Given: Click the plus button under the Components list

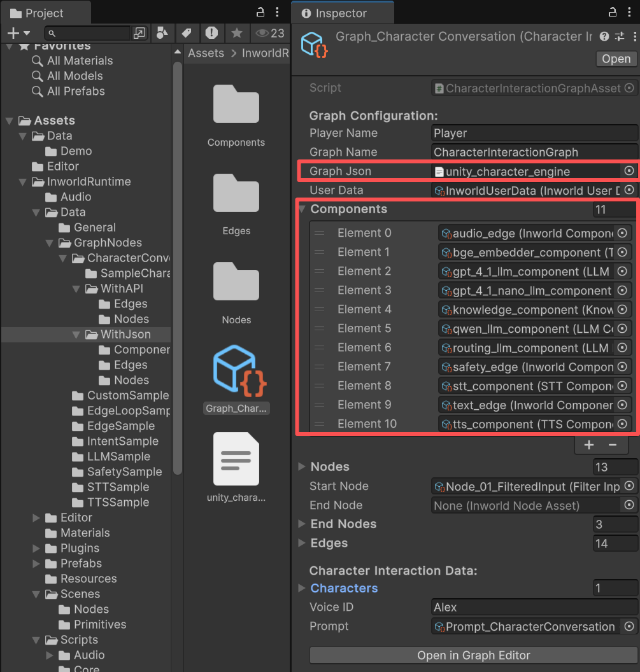Looking at the screenshot, I should point(588,445).
